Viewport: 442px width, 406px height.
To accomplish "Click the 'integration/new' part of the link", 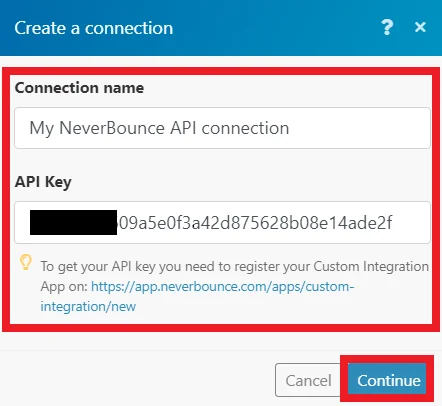I will pos(88,306).
